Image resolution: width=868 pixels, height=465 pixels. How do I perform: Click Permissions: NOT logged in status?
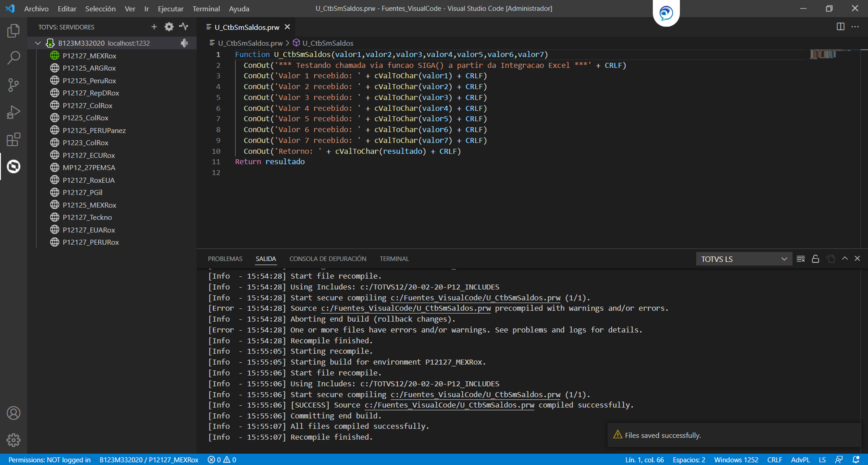point(49,459)
